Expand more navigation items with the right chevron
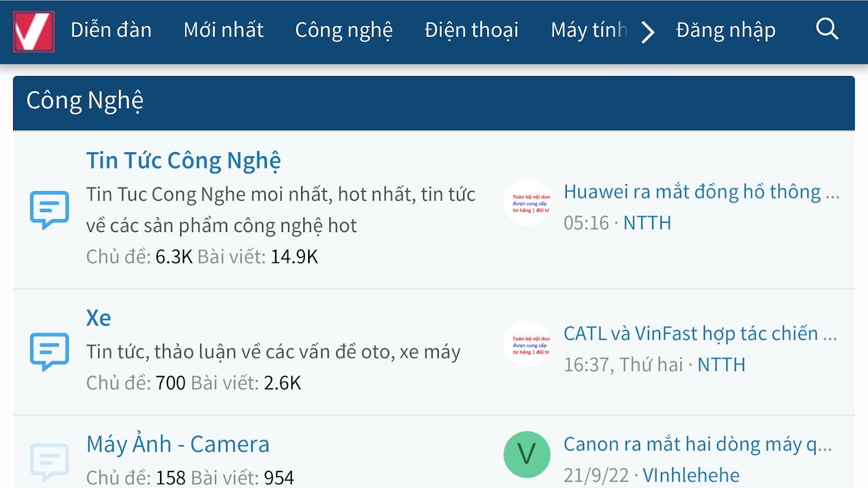The image size is (868, 488). 647,32
